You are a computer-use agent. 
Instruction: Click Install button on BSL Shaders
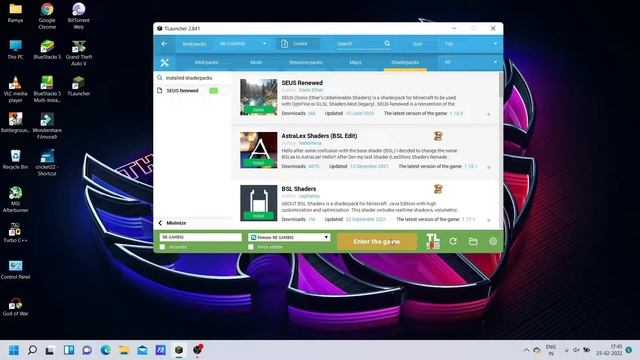pos(258,216)
